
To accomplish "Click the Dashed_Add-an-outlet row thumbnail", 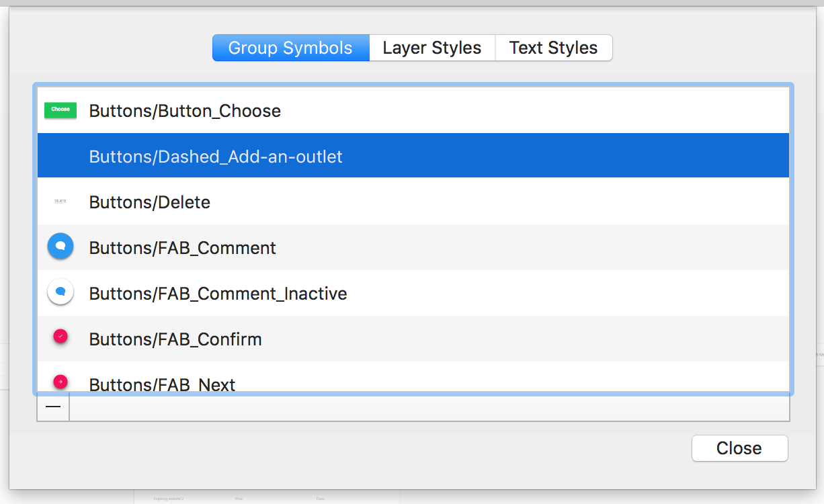I will coord(60,157).
